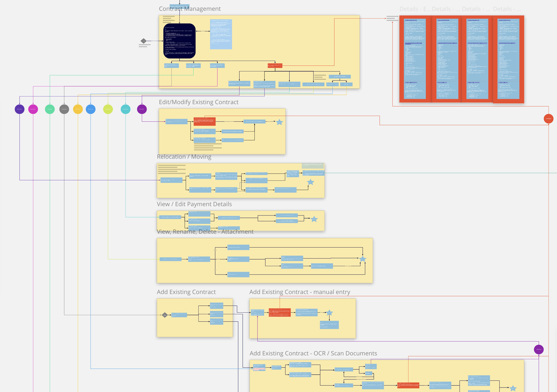Screen dimensions: 557x392
Task: Click the dark navy rounded overview node
Action: (179, 41)
